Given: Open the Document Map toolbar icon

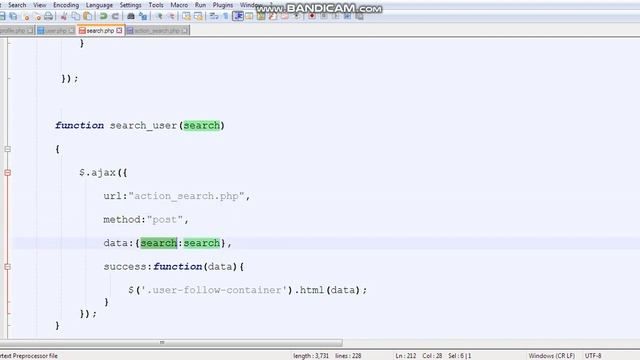Looking at the screenshot, I should coord(261,16).
